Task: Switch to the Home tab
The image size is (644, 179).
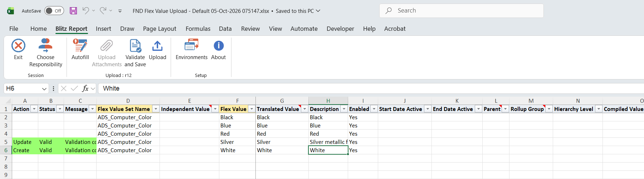Action: pyautogui.click(x=39, y=29)
